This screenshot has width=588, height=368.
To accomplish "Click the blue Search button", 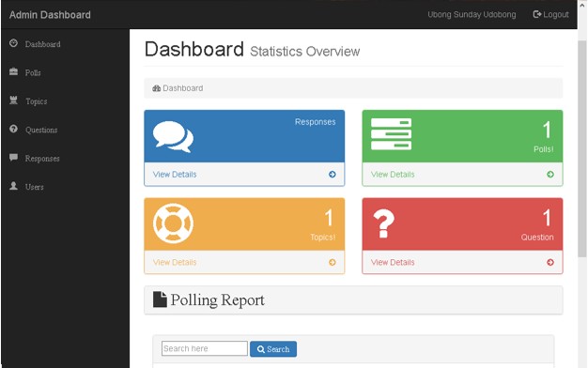I will (273, 349).
